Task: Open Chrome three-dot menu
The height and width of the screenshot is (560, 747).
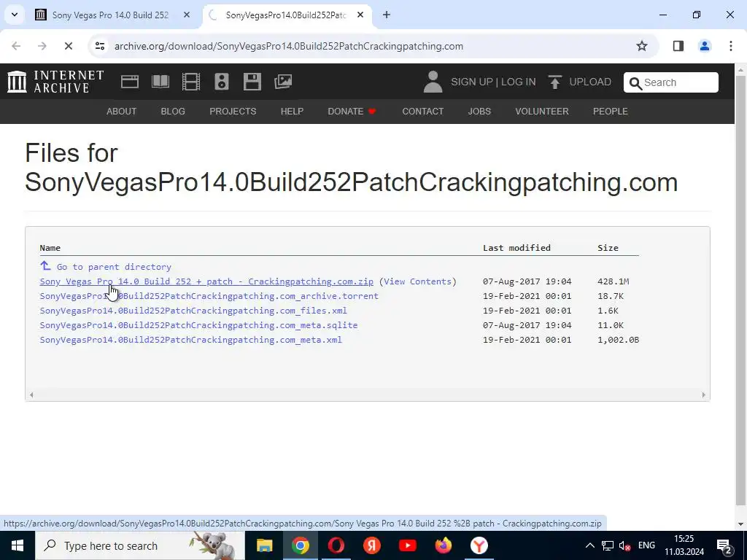Action: (730, 46)
